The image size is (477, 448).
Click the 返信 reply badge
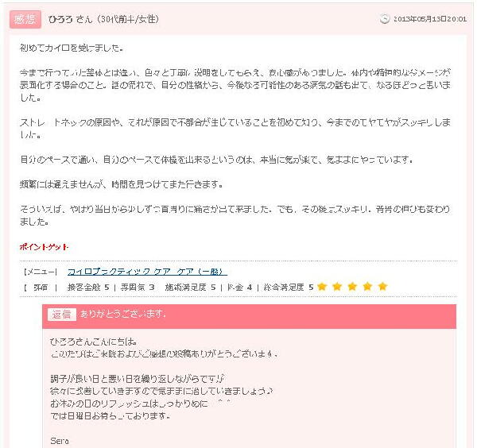pyautogui.click(x=62, y=315)
